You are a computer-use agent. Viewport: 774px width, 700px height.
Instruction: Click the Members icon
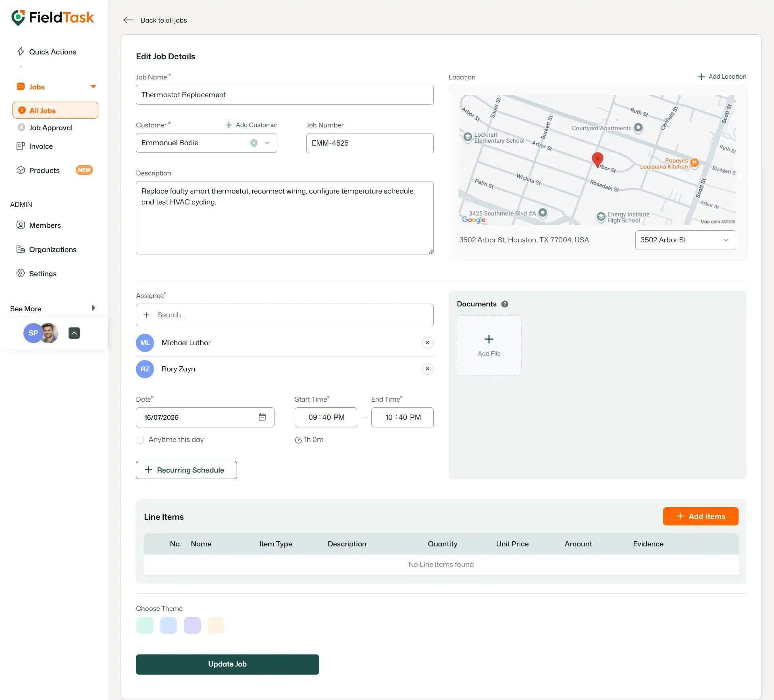[x=21, y=225]
